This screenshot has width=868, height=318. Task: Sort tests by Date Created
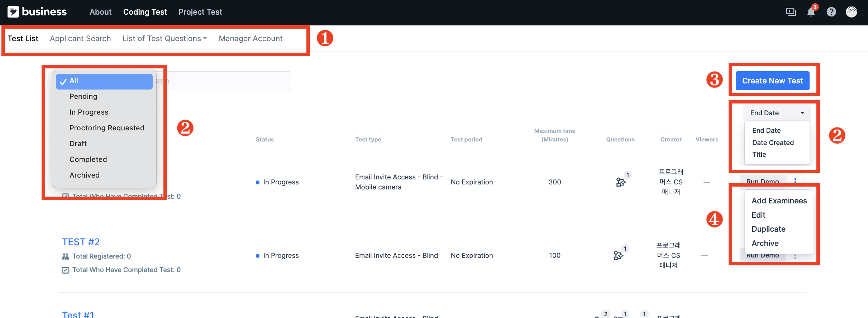773,143
